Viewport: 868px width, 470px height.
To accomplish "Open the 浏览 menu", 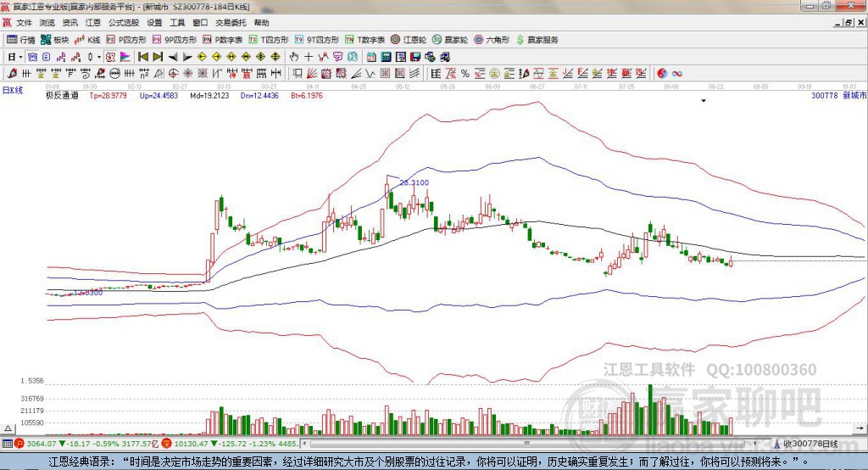I will [47, 23].
